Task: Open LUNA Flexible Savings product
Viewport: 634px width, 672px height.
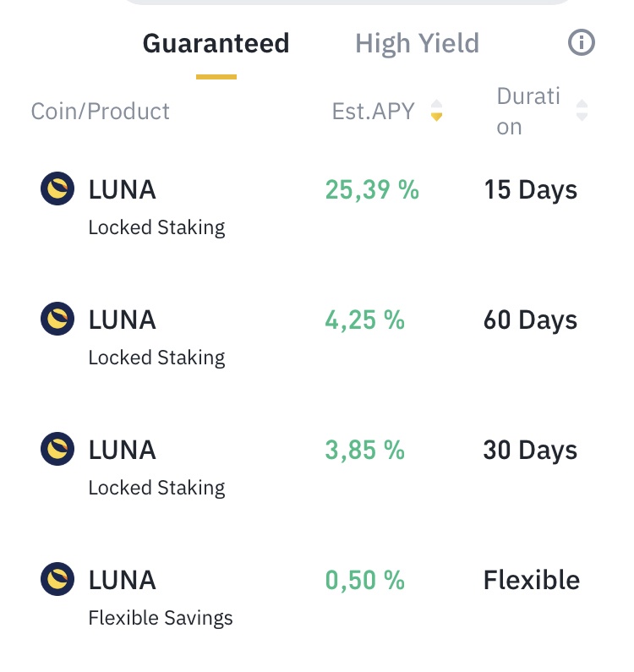Action: point(160,596)
